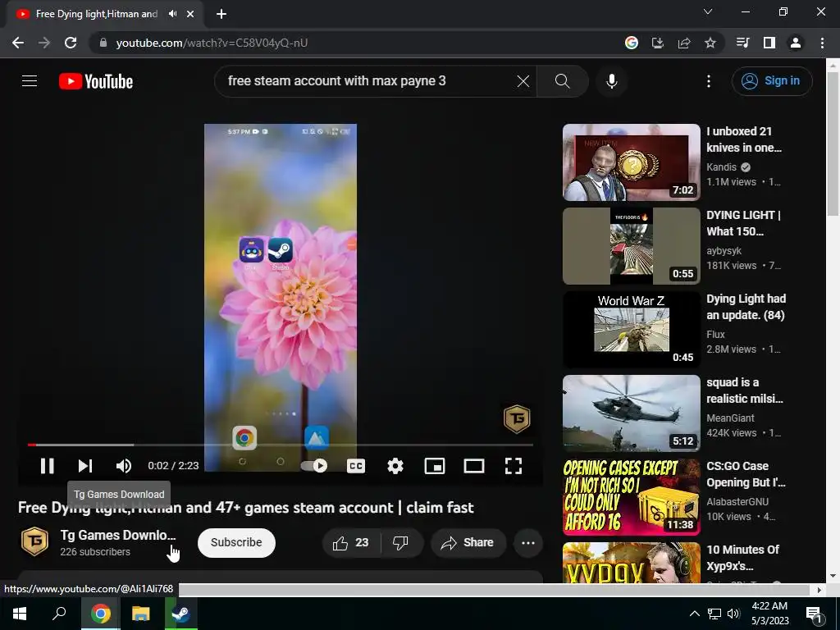Share this page from address bar
840x630 pixels.
pyautogui.click(x=684, y=43)
